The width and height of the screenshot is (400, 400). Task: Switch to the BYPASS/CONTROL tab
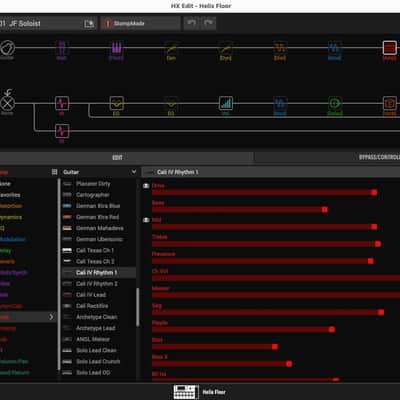(379, 157)
